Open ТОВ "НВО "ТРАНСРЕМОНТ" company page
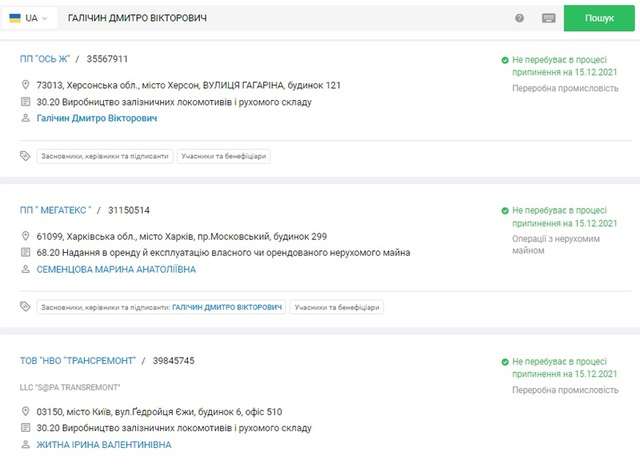The width and height of the screenshot is (640, 464). click(76, 360)
